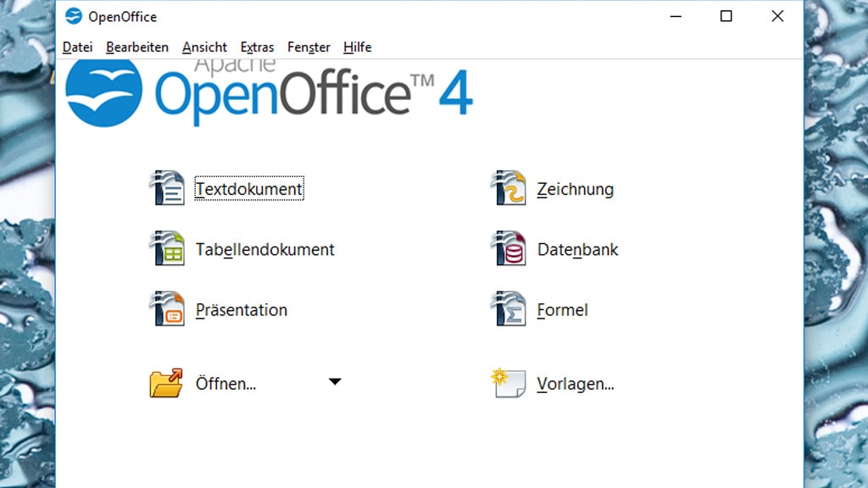Open the Extras menu
The image size is (868, 488).
[x=257, y=47]
